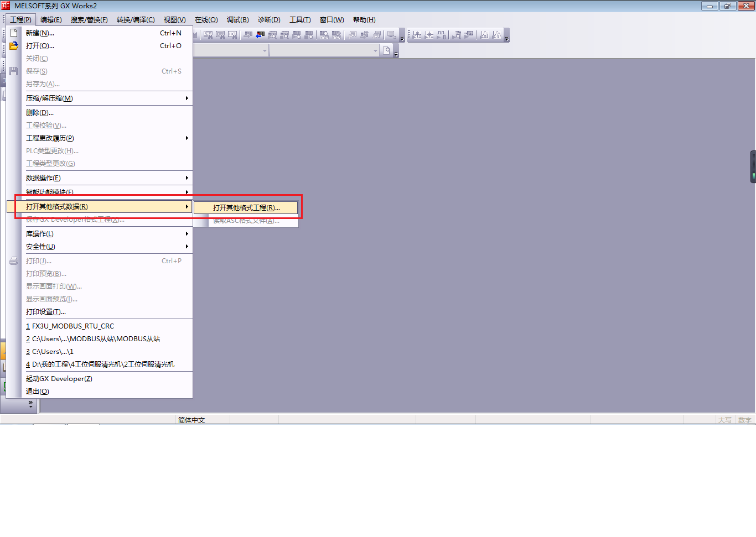Open the second empty toolbar combo box dropdown
The height and width of the screenshot is (537, 756).
(x=375, y=51)
